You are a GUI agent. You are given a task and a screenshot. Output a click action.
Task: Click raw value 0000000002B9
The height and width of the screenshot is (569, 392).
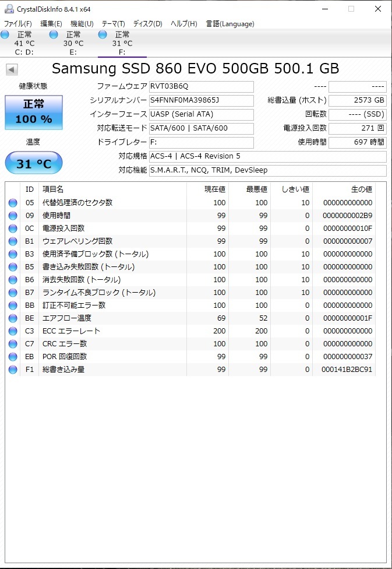tap(347, 216)
